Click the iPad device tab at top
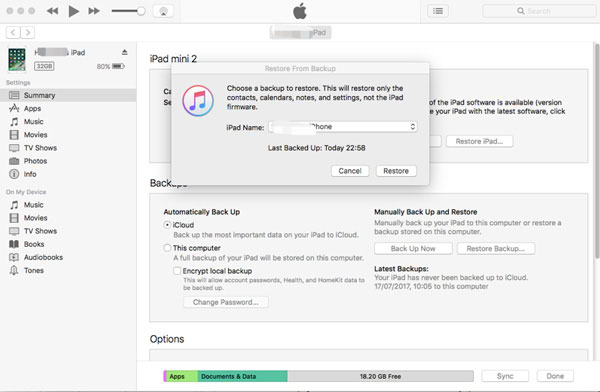This screenshot has height=392, width=600. point(300,33)
